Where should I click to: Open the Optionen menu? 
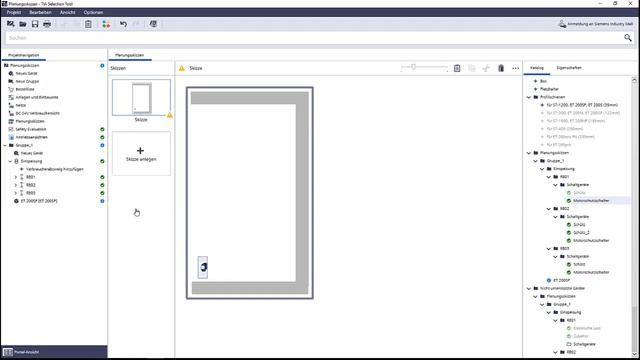pos(93,12)
